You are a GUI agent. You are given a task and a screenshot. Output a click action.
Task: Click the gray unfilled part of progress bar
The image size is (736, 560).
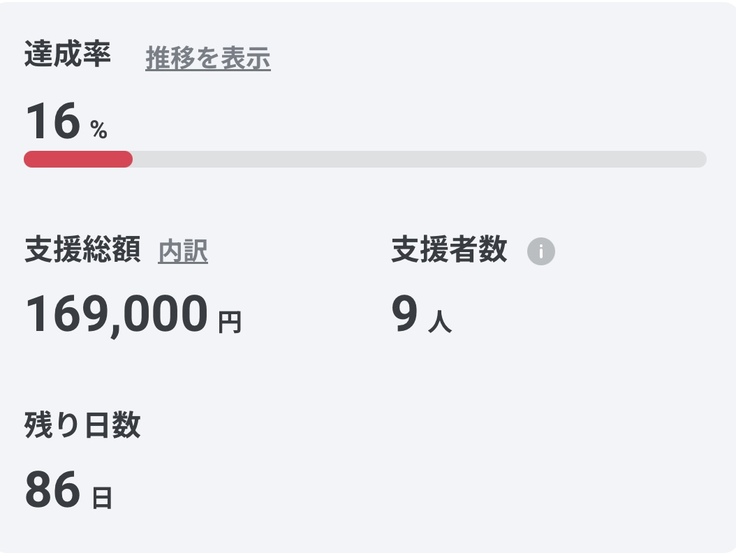click(420, 159)
